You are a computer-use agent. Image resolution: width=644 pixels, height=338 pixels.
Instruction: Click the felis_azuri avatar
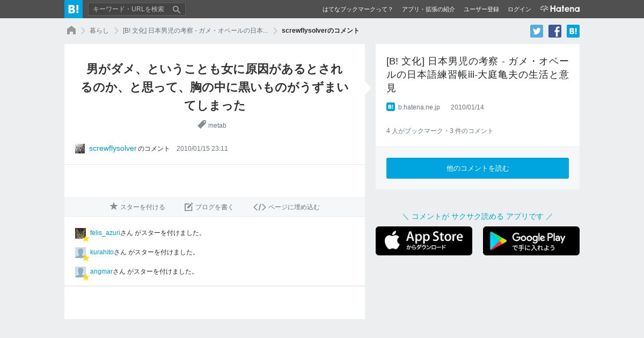[x=80, y=233]
